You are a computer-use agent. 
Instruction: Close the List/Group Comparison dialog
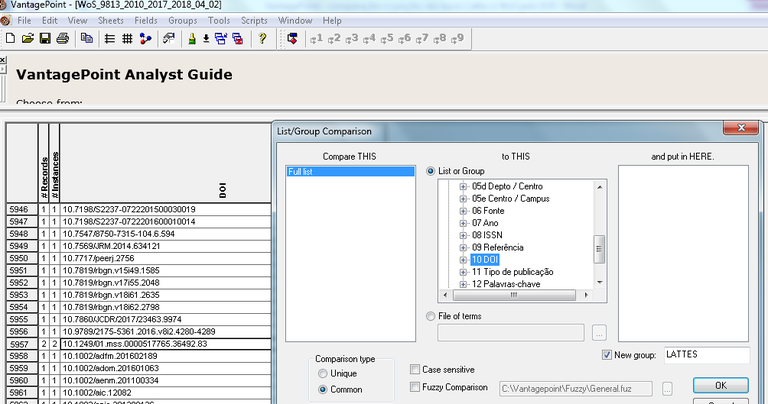(741, 128)
